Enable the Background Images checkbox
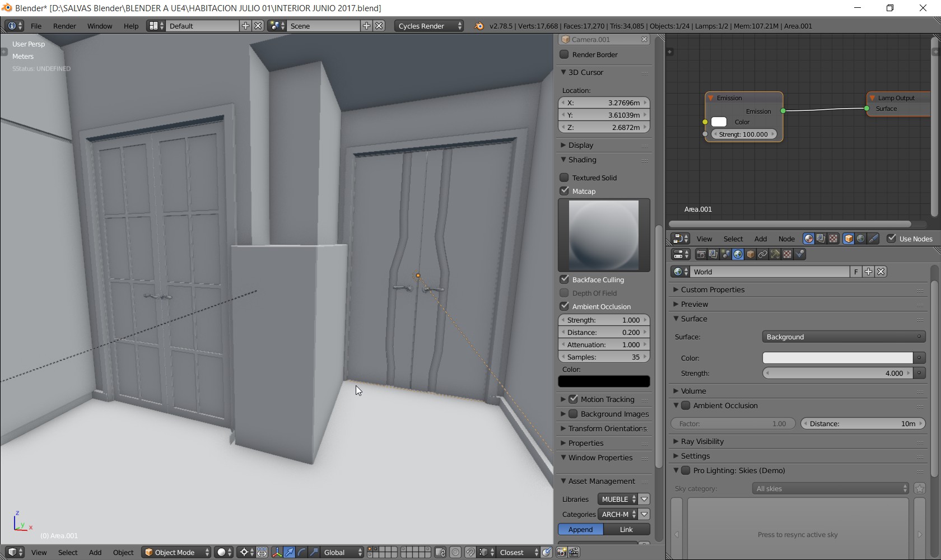941x560 pixels. 573,414
